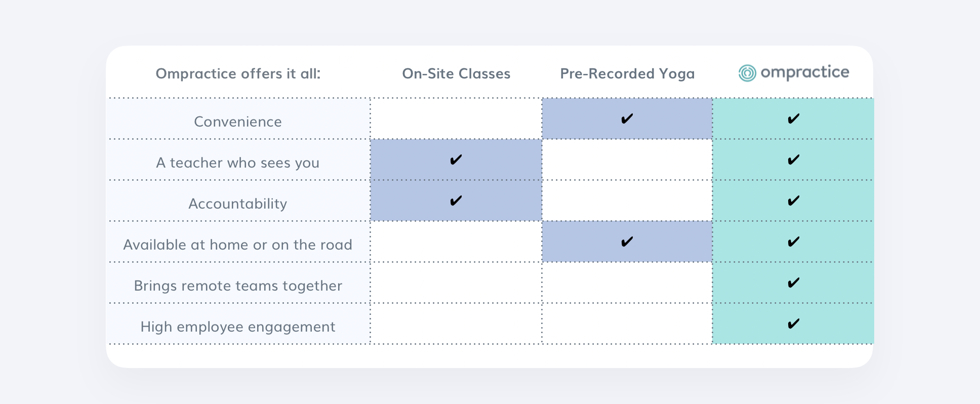Screen dimensions: 980x404
Task: Click the Ompractice checkmark for Convenience
Action: [x=793, y=119]
